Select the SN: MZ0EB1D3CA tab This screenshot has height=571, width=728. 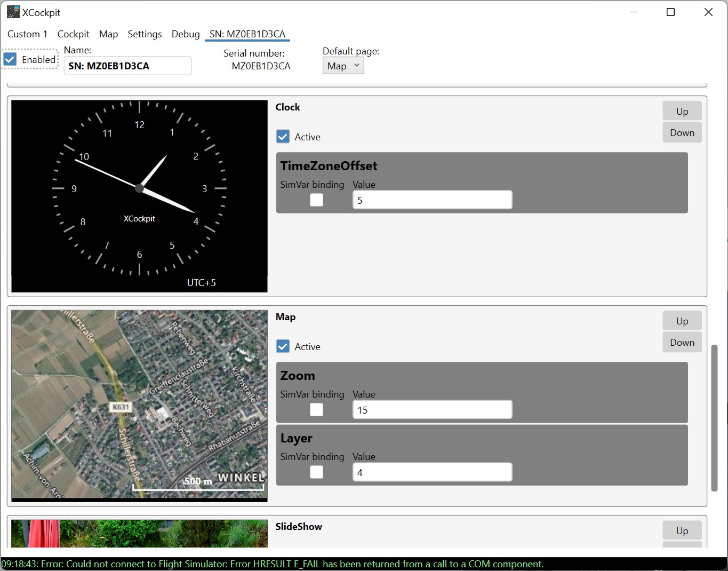(x=247, y=34)
